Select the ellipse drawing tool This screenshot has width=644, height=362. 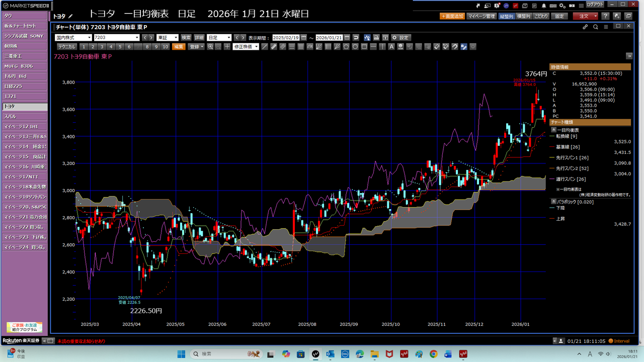point(355,47)
